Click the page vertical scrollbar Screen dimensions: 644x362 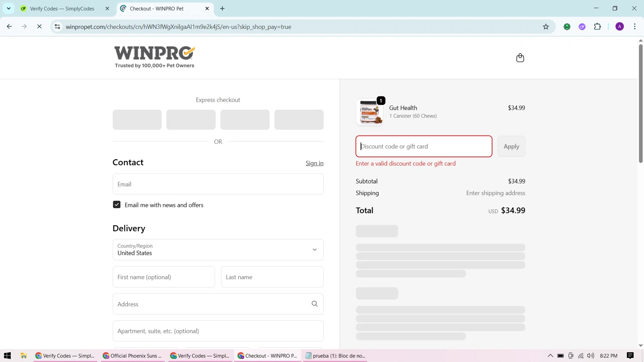click(641, 103)
